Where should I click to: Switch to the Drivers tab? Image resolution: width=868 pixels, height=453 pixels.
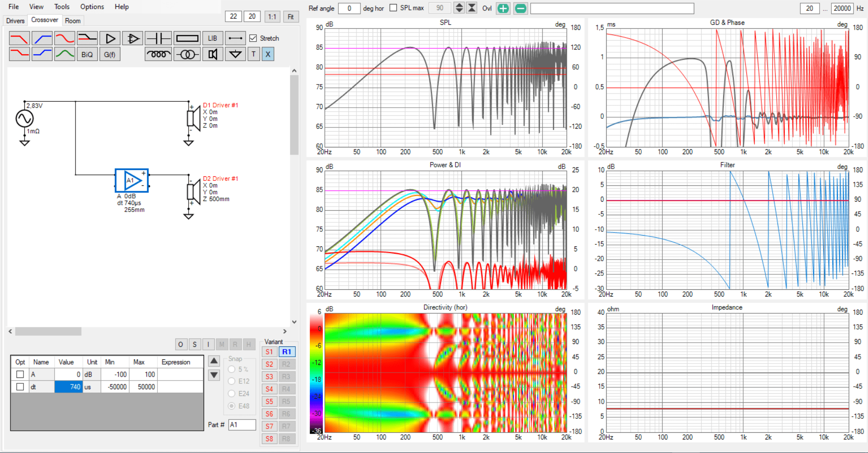point(15,21)
